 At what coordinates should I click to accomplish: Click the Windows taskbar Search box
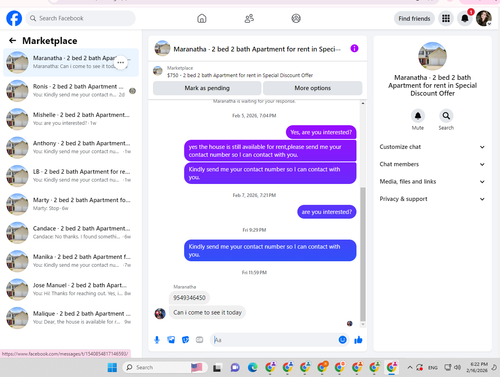click(165, 367)
